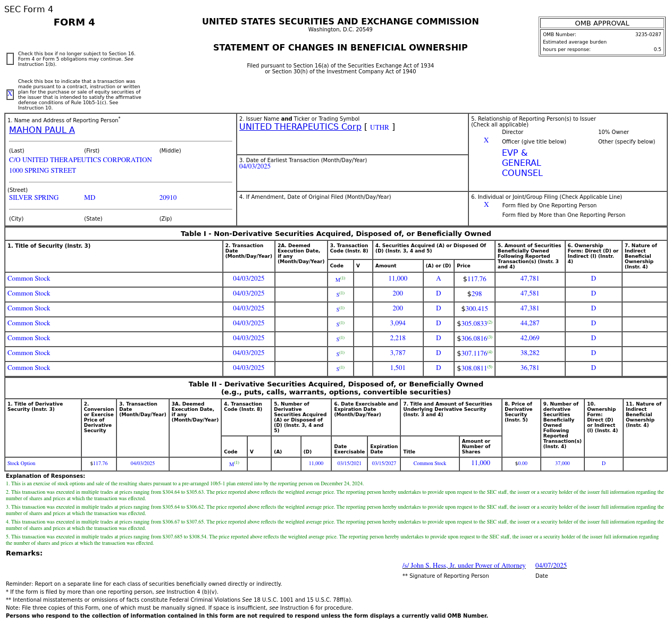Click the OMB APPROVAL box header
Screen dimensions: 672x632
602,23
